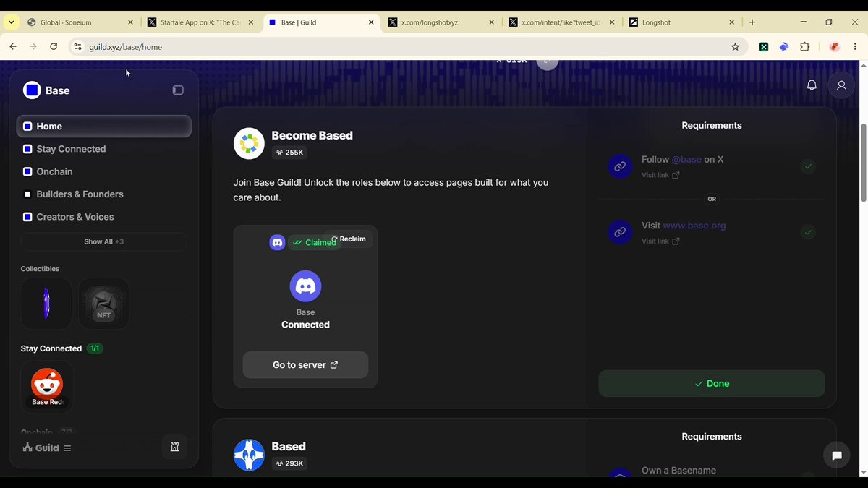This screenshot has height=488, width=868.
Task: Click the guild.xyz/base/home address bar
Action: pos(405,47)
